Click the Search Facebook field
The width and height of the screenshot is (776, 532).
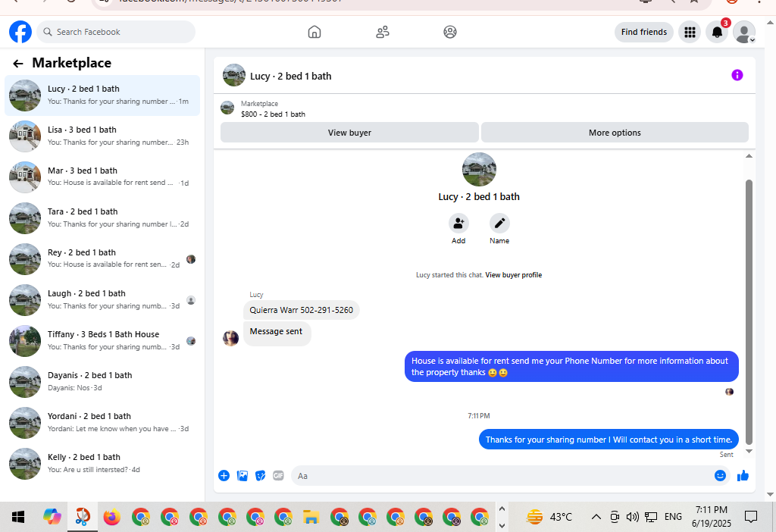116,32
